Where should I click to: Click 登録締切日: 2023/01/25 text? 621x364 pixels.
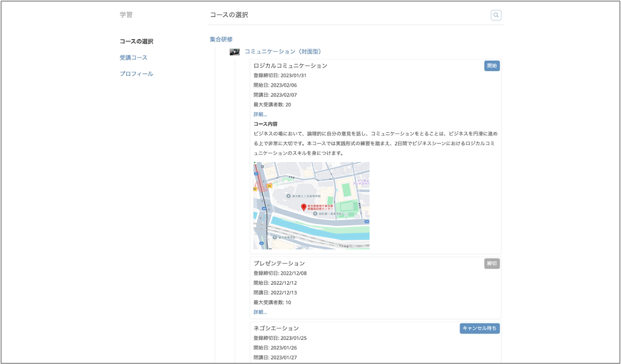click(x=280, y=338)
